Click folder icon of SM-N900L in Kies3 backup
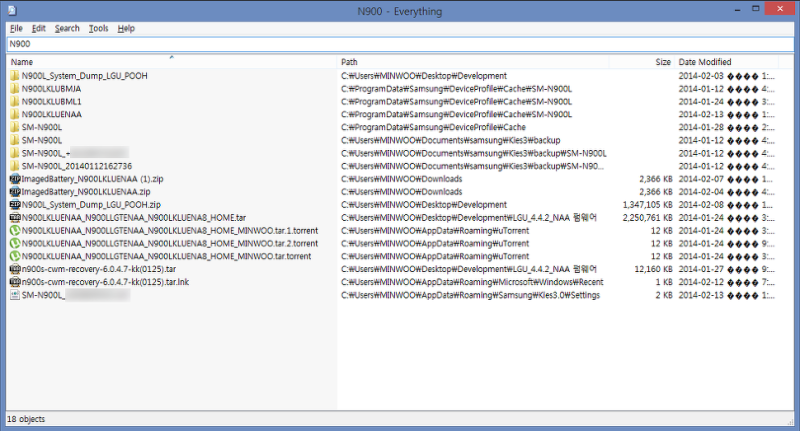This screenshot has width=800, height=431. point(15,140)
